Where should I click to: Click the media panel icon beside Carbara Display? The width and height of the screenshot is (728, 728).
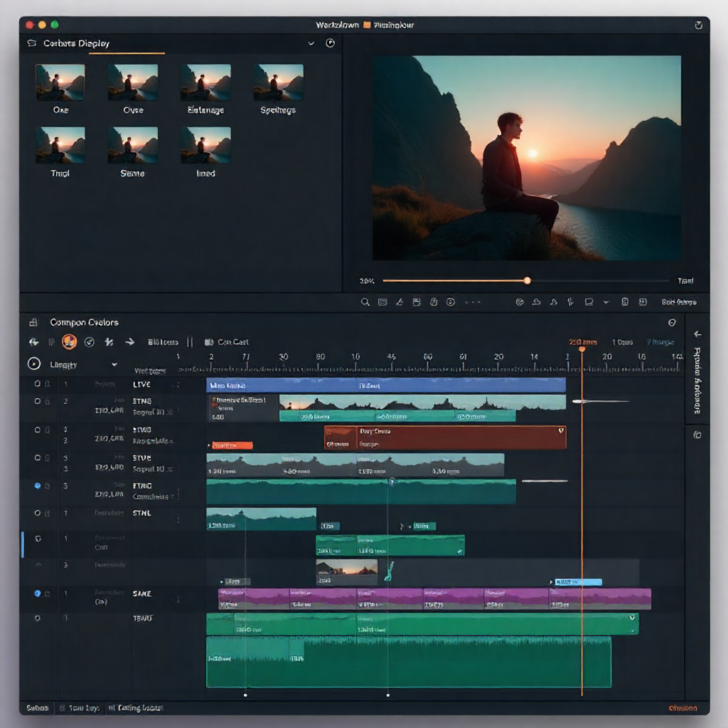tap(31, 43)
